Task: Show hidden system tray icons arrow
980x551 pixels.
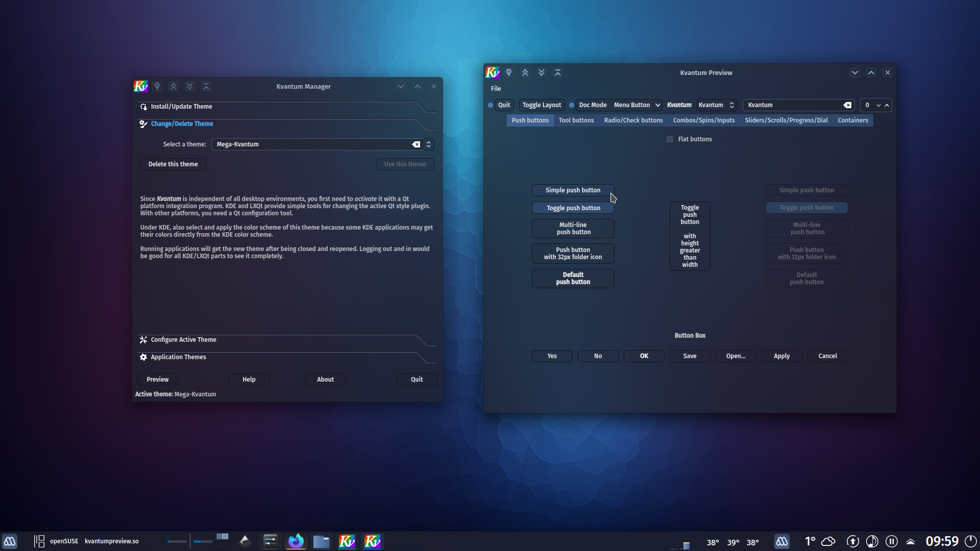Action: [911, 541]
